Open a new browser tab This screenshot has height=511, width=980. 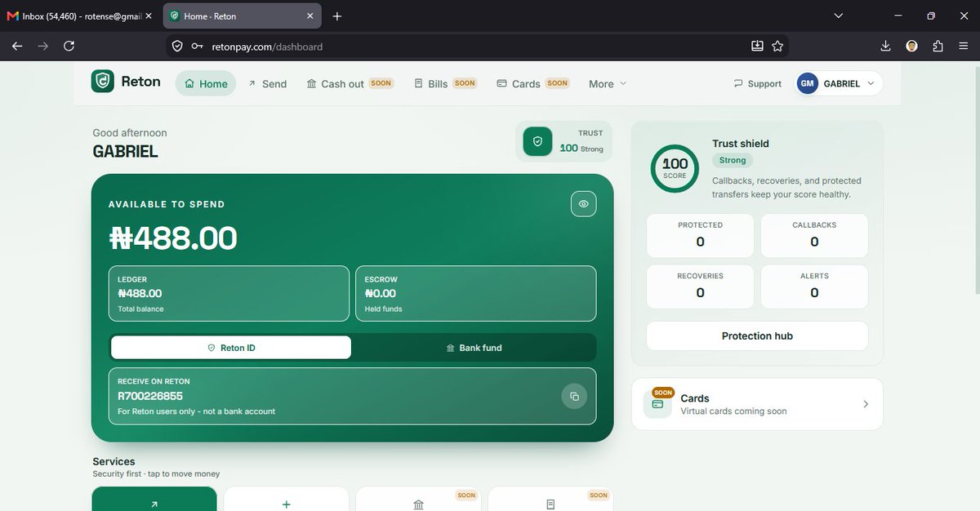pos(337,16)
